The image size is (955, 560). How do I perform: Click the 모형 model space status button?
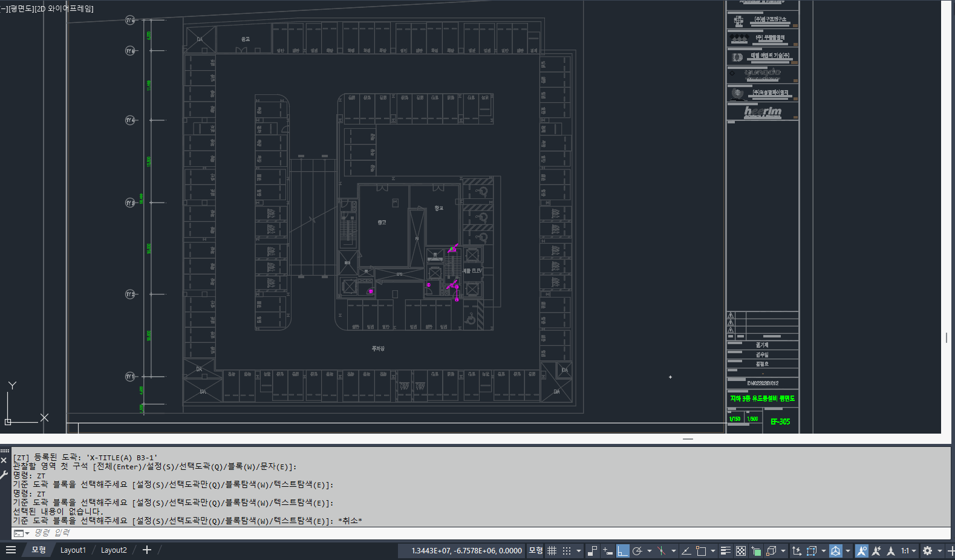536,551
